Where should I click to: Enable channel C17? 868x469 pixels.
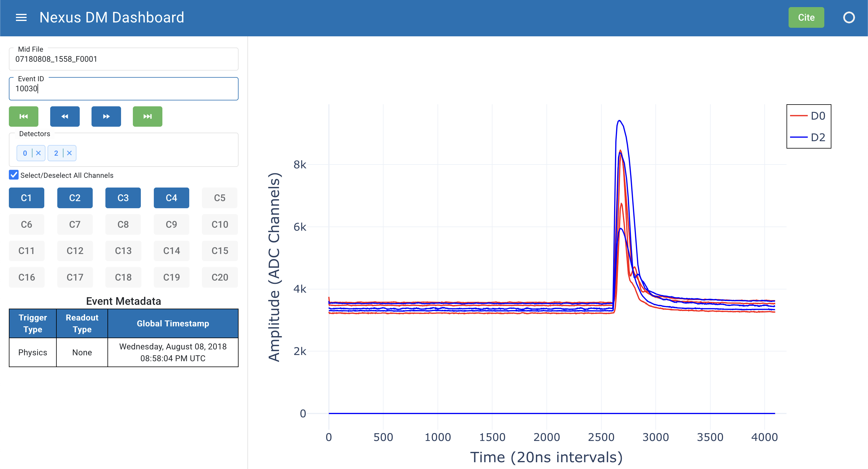point(75,277)
